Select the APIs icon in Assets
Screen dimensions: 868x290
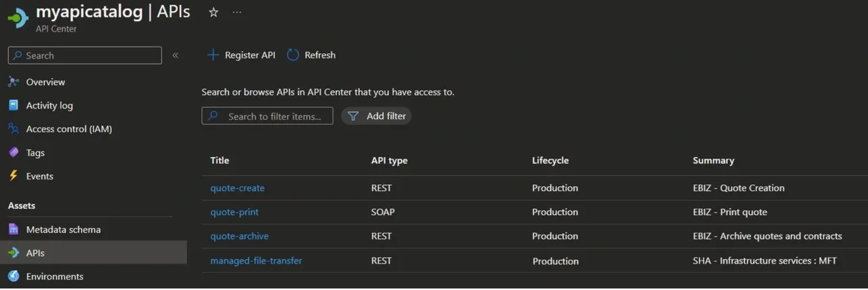pos(14,253)
